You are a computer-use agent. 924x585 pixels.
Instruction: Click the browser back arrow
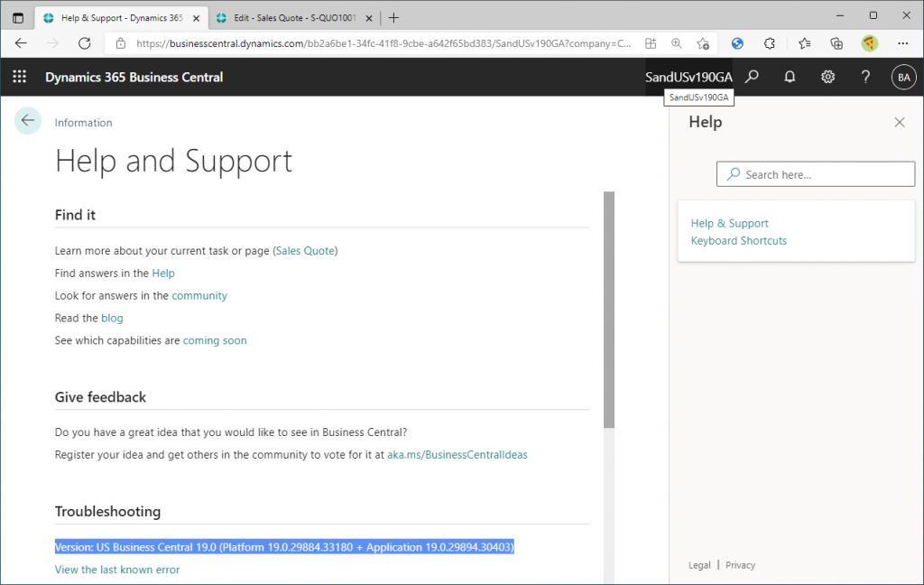22,43
